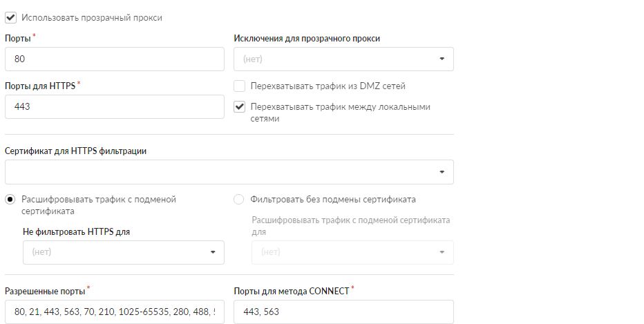This screenshot has width=644, height=324.
Task: Focus the "Порты для метода CONNECT" input field
Action: [x=343, y=312]
